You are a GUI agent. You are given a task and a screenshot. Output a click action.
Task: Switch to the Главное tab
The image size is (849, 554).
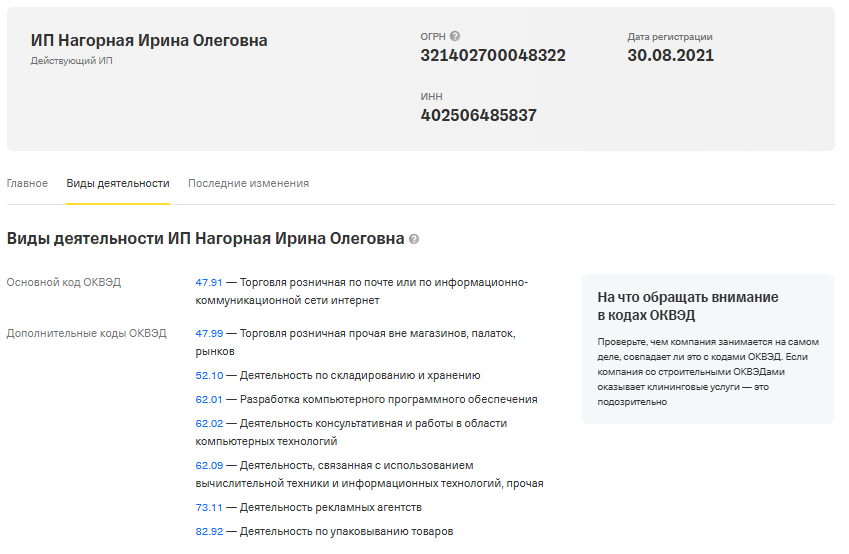[27, 184]
